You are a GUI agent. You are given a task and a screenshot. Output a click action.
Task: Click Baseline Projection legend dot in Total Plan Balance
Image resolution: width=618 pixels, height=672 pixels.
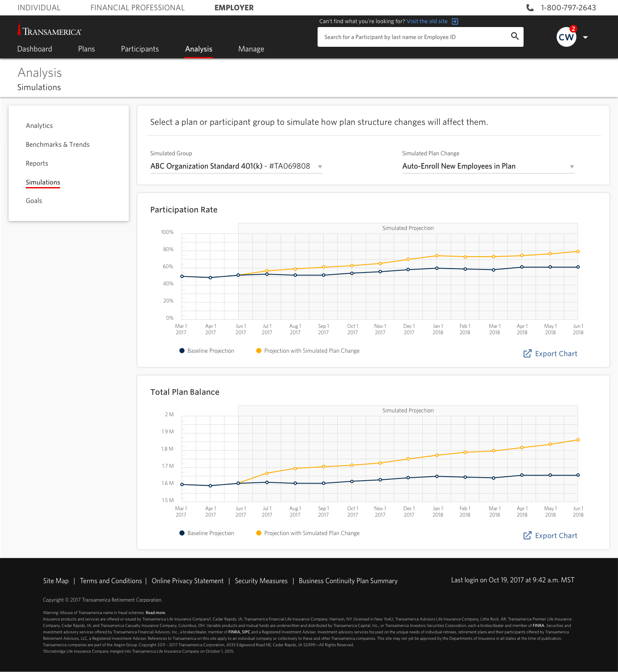(182, 533)
